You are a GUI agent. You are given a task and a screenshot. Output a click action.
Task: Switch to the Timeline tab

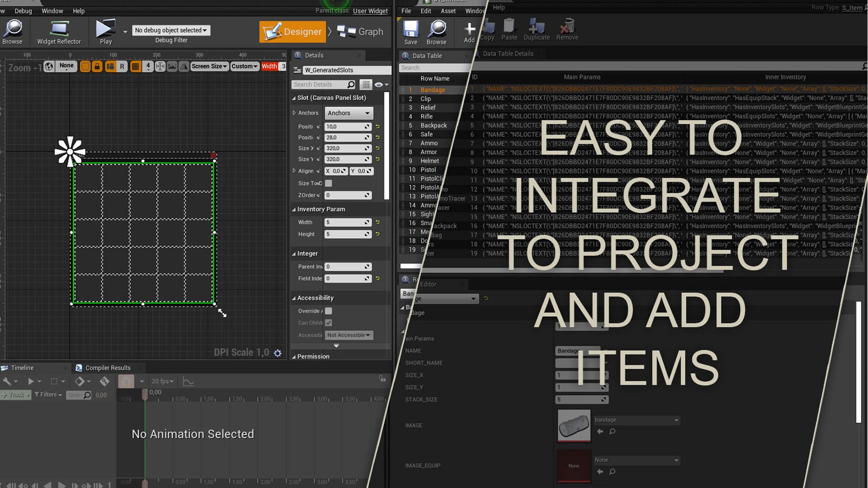point(22,368)
